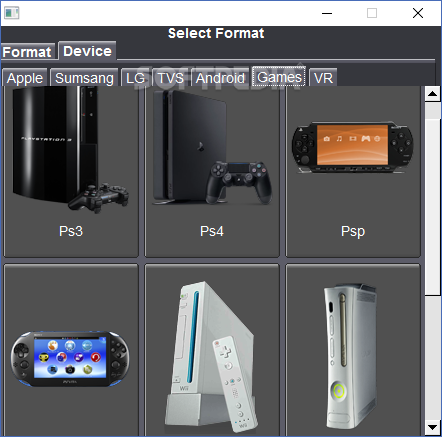
Task: Open the Sumsang device category tab
Action: click(84, 78)
